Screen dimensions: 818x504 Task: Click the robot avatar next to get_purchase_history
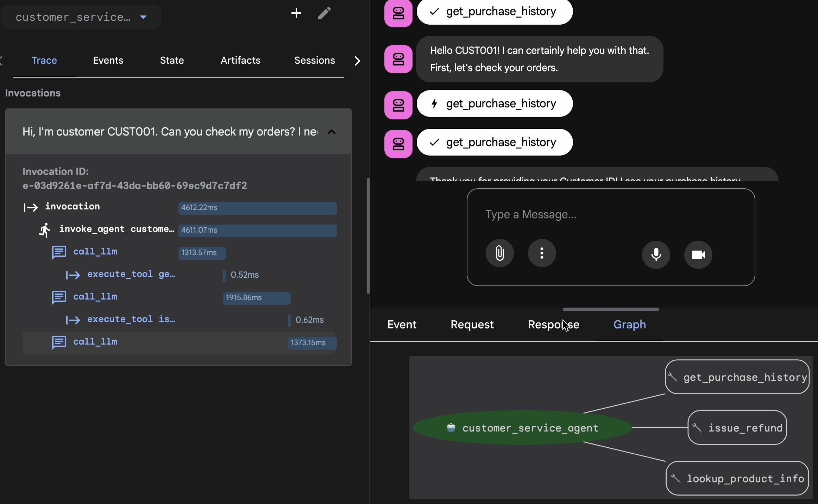[x=398, y=13]
